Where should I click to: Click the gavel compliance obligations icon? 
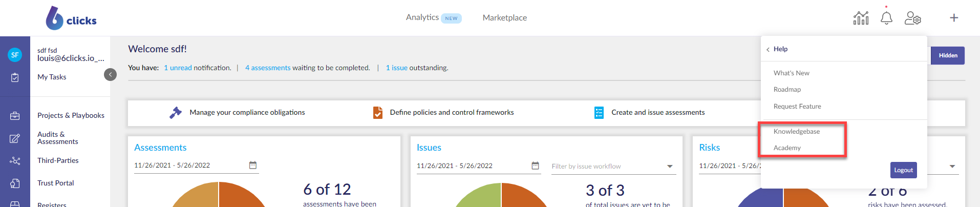pos(176,113)
